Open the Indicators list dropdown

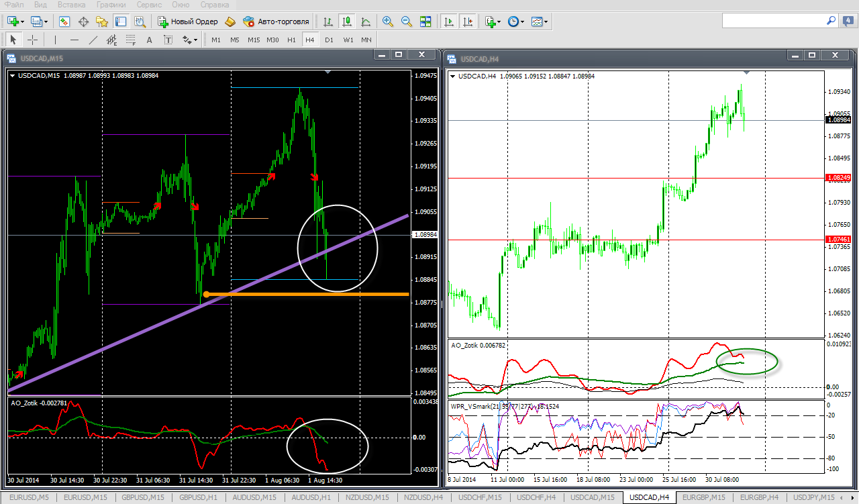coord(493,21)
